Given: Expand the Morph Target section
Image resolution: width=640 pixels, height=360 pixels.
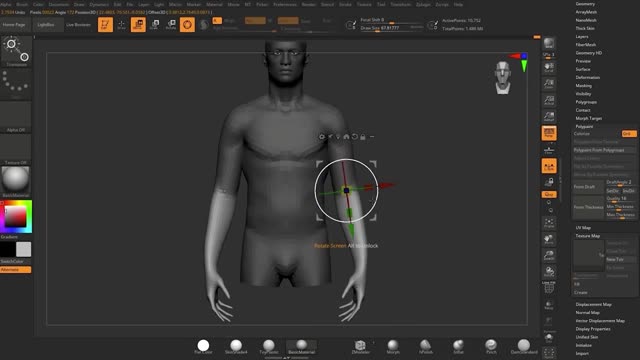Looking at the screenshot, I should (x=589, y=118).
